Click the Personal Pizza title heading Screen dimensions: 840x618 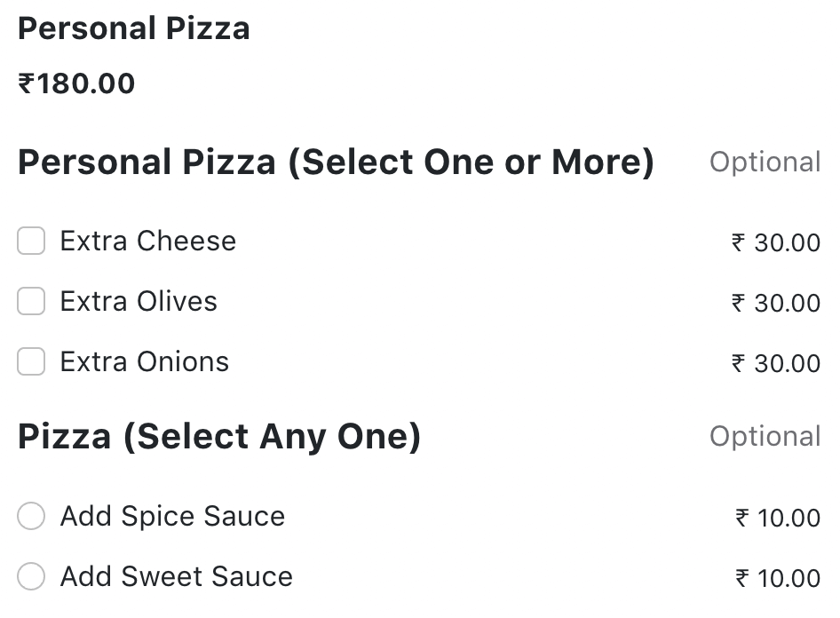(x=133, y=28)
